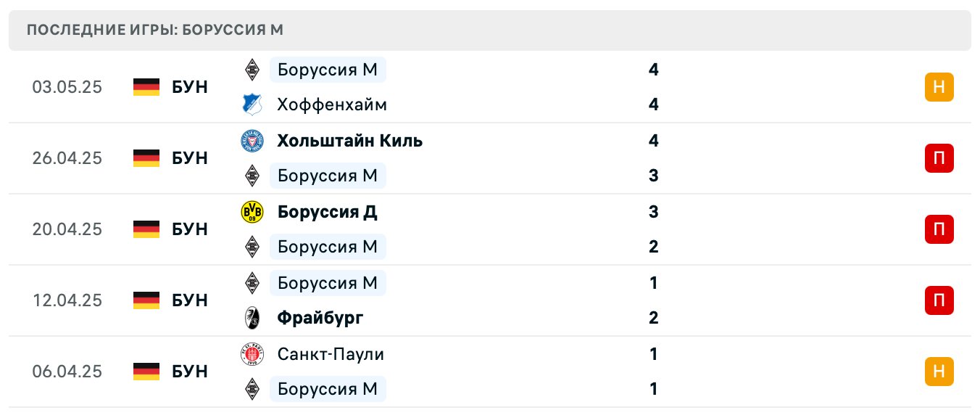Select the Hoffenheim team logo

pyautogui.click(x=254, y=104)
